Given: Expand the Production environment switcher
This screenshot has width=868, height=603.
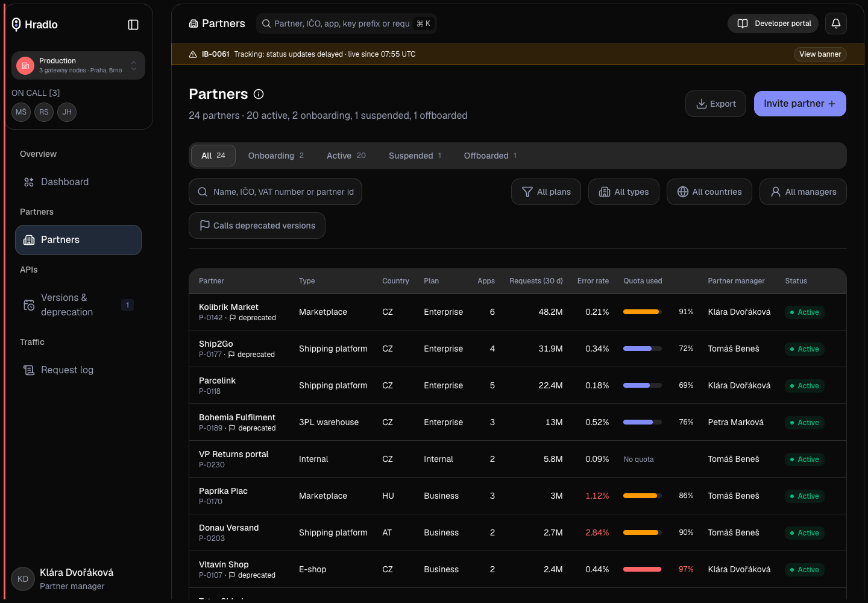Looking at the screenshot, I should (78, 65).
